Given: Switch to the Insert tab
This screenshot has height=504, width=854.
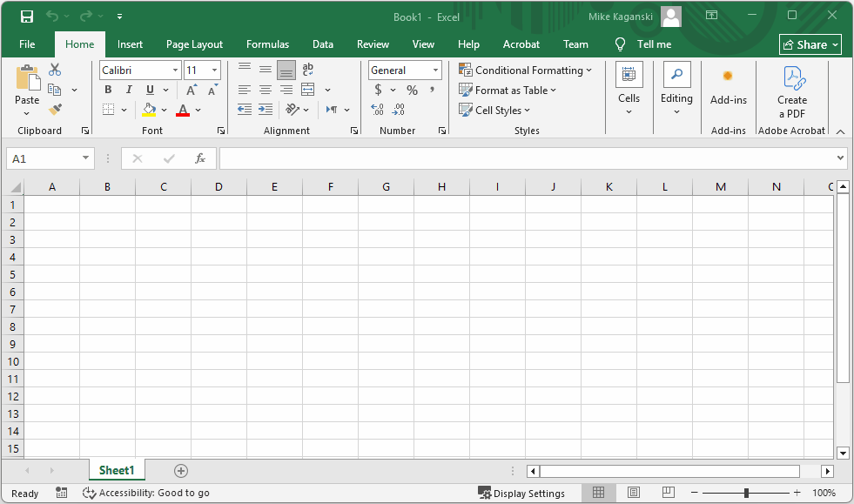Looking at the screenshot, I should [x=131, y=44].
